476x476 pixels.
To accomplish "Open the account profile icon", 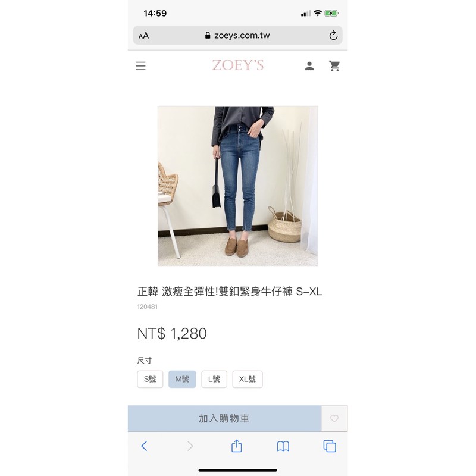I will (x=309, y=66).
